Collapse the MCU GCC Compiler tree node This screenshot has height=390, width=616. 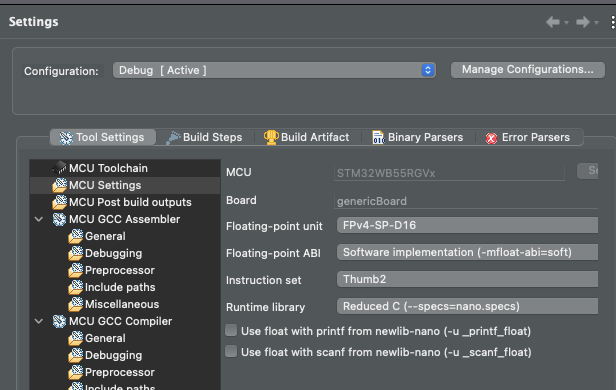pyautogui.click(x=39, y=321)
